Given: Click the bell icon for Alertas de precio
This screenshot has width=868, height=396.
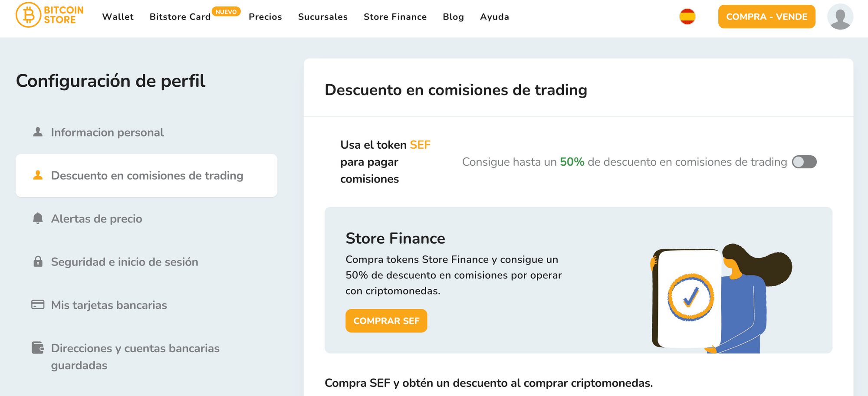Looking at the screenshot, I should pyautogui.click(x=38, y=218).
